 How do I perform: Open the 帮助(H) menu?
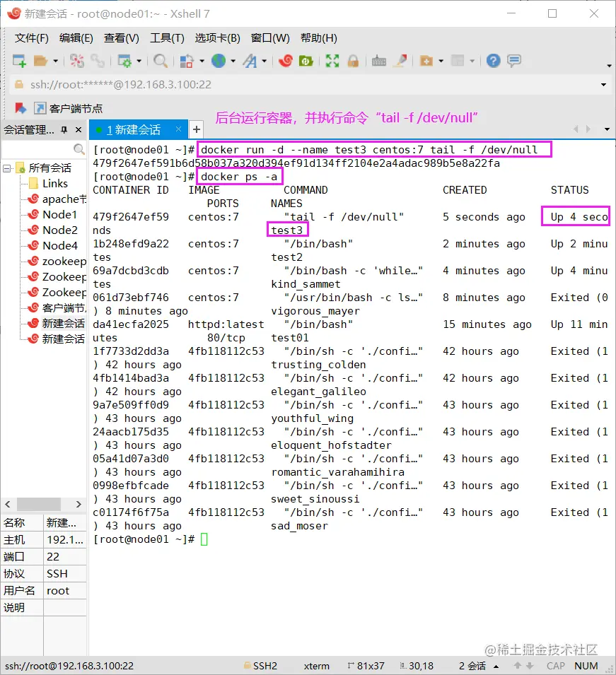coord(319,38)
